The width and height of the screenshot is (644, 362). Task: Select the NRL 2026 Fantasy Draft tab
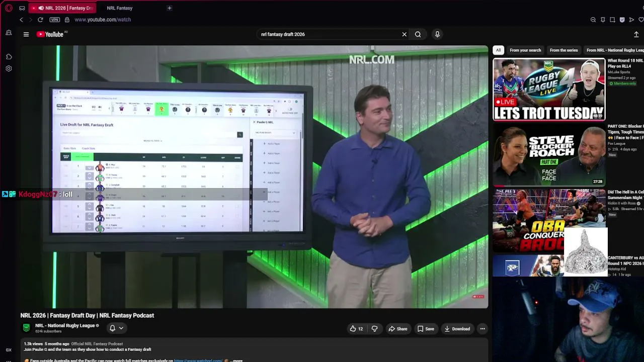click(x=63, y=8)
